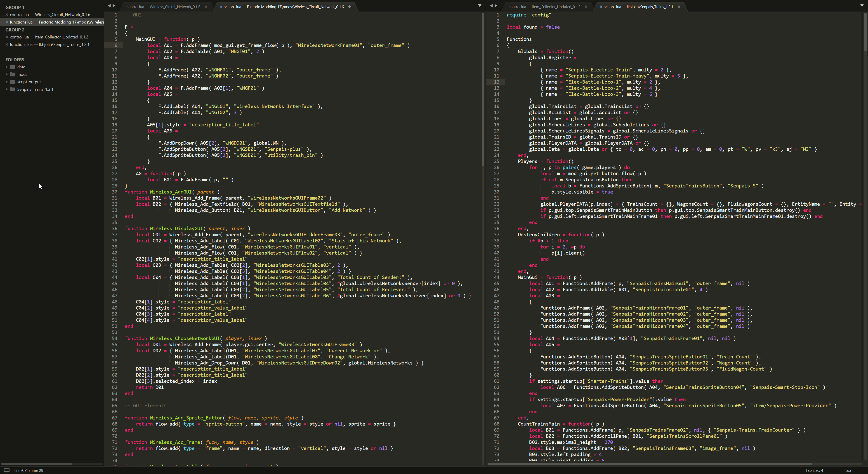The height and width of the screenshot is (474, 868).
Task: Close control.lua Item_Collector_Updated in sidebar list
Action: click(x=7, y=37)
